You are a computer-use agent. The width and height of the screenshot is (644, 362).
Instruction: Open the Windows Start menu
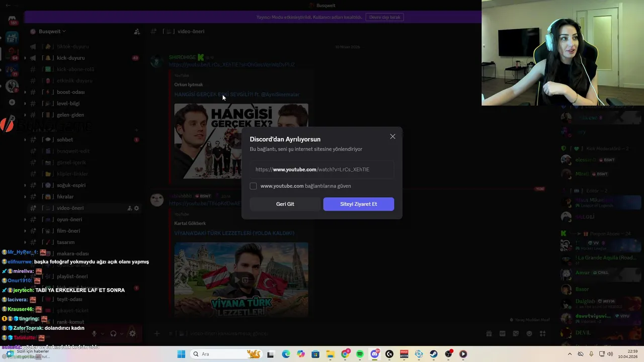pyautogui.click(x=181, y=354)
